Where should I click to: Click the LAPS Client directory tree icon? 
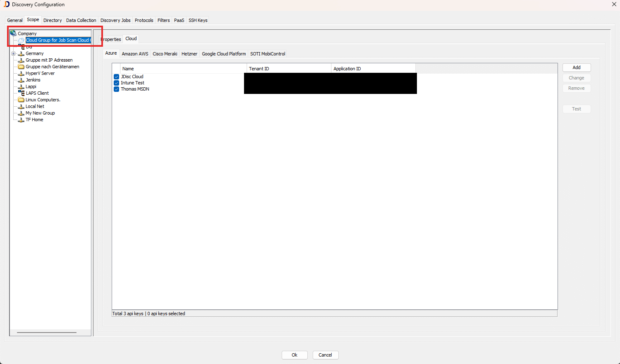point(22,93)
